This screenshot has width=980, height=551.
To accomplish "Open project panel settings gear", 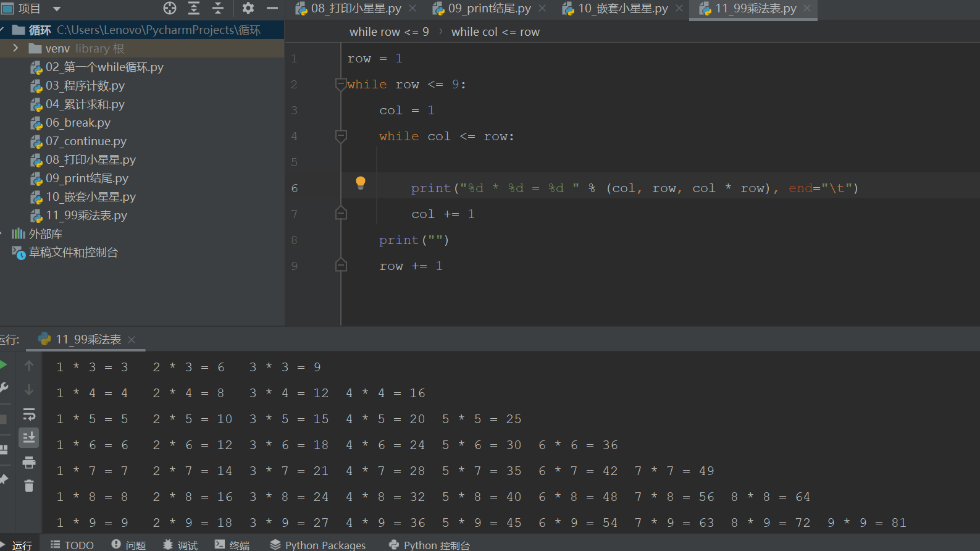I will pos(248,8).
